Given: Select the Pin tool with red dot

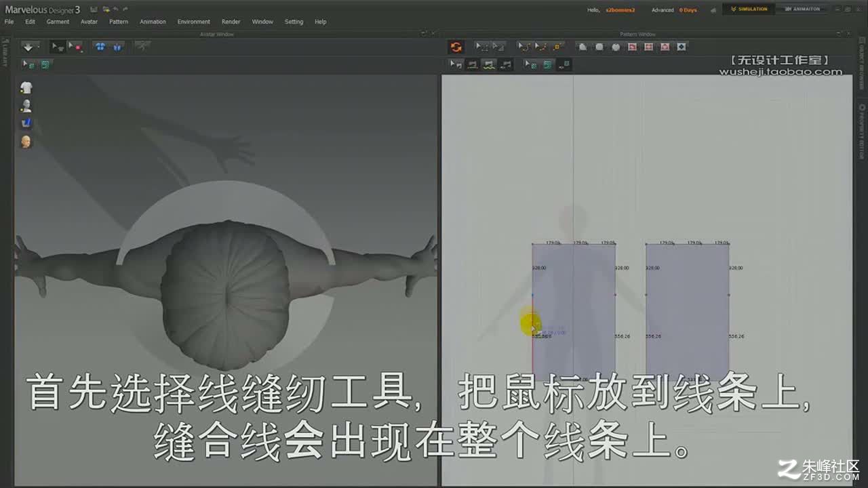Looking at the screenshot, I should pos(75,47).
